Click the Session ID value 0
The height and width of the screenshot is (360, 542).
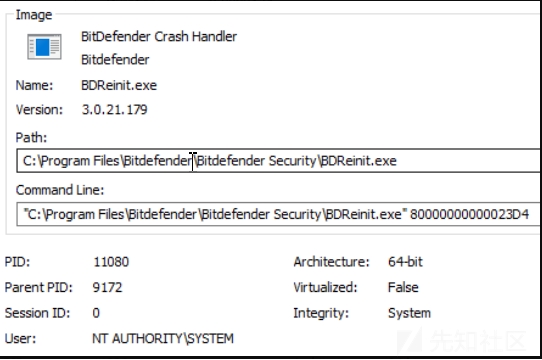(96, 313)
